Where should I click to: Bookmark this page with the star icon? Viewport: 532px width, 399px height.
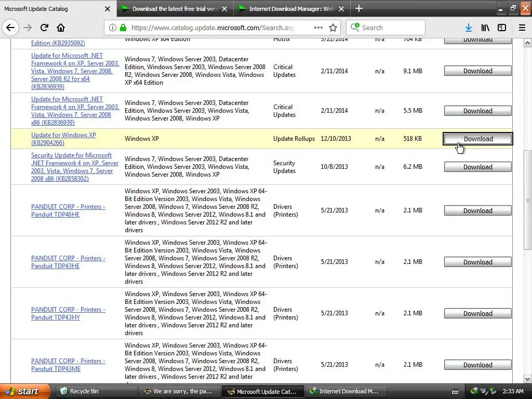pos(333,28)
